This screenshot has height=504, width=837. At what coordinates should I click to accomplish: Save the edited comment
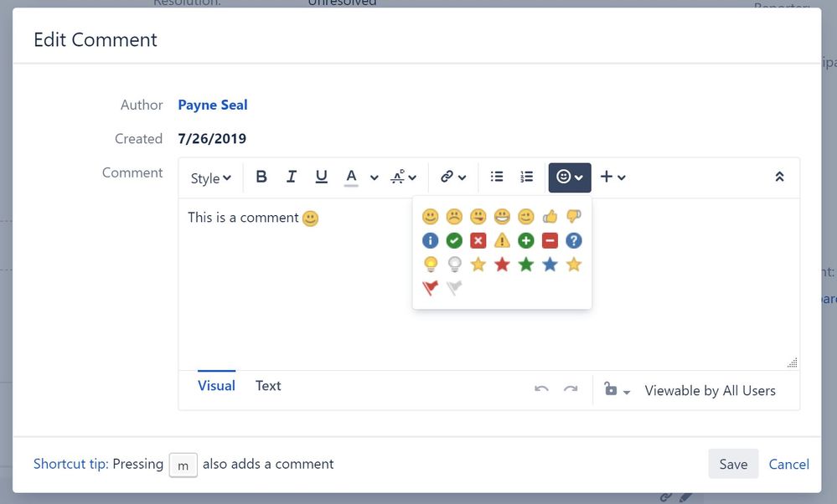[x=732, y=464]
